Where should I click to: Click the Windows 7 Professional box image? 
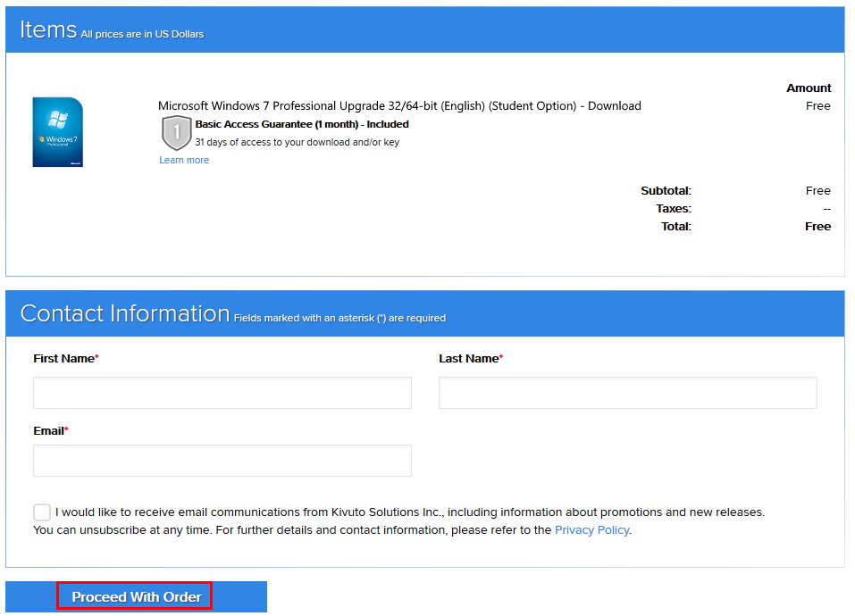pos(58,132)
